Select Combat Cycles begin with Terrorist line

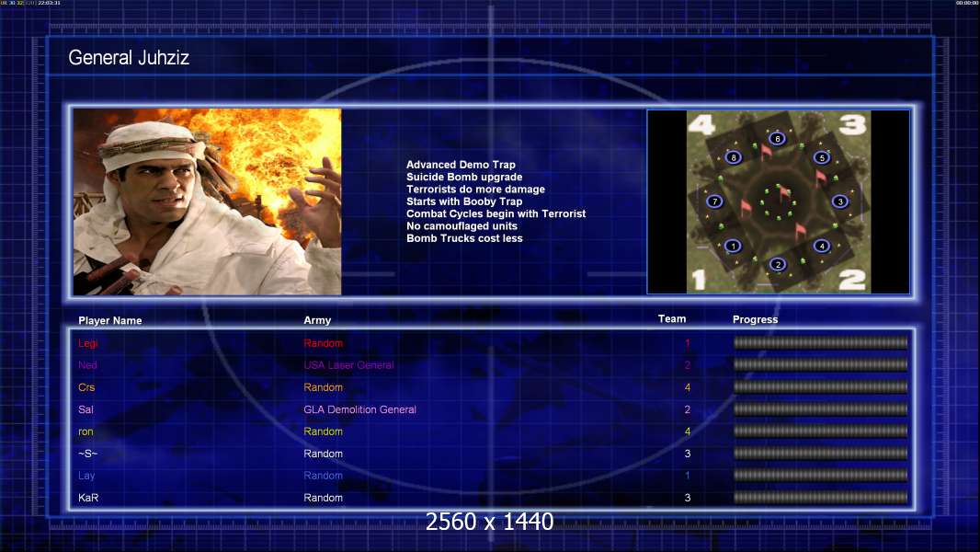(x=496, y=213)
